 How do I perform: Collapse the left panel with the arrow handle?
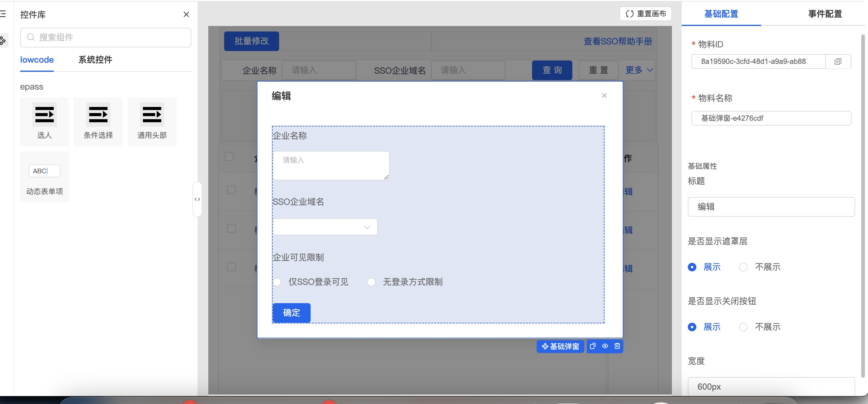197,199
